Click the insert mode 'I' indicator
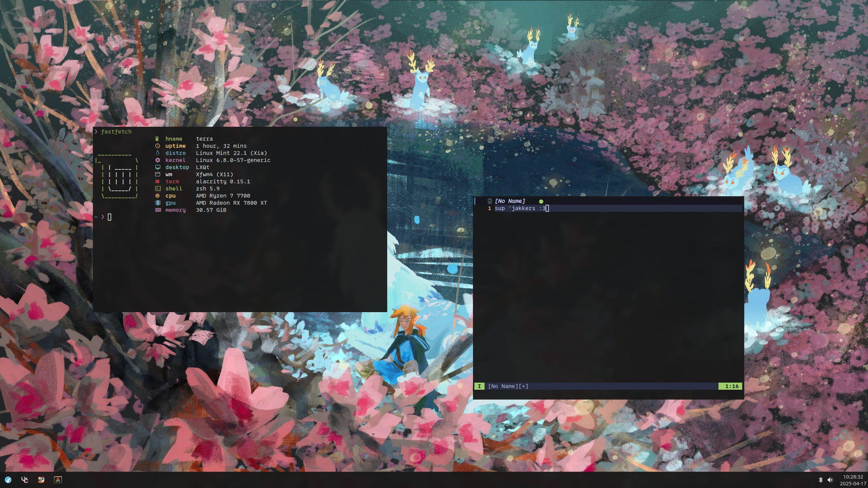This screenshot has width=868, height=488. tap(479, 386)
